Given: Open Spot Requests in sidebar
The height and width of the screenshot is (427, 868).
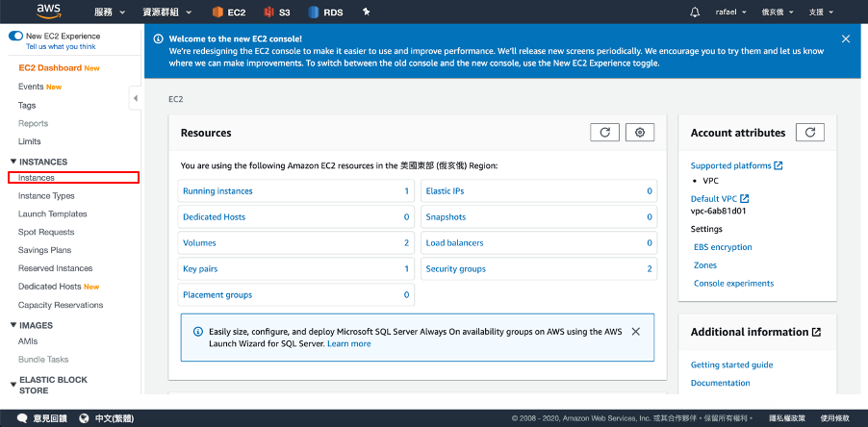Looking at the screenshot, I should [46, 232].
